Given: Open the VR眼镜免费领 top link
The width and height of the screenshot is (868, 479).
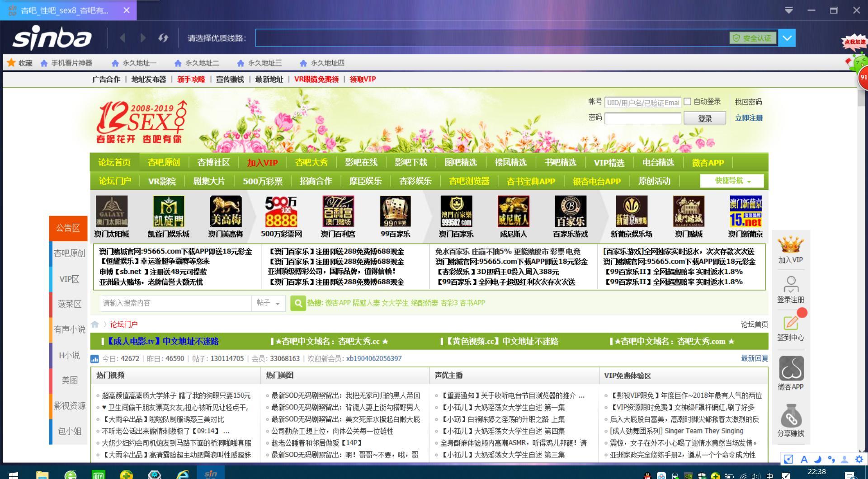Looking at the screenshot, I should (316, 79).
